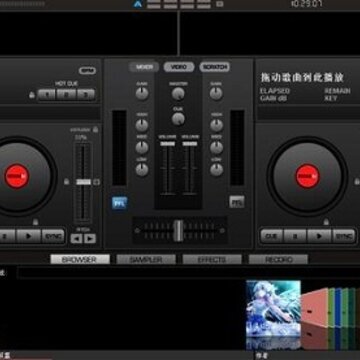This screenshot has height=360, width=360.
Task: Click the right channel GAIN knob
Action: (x=216, y=94)
